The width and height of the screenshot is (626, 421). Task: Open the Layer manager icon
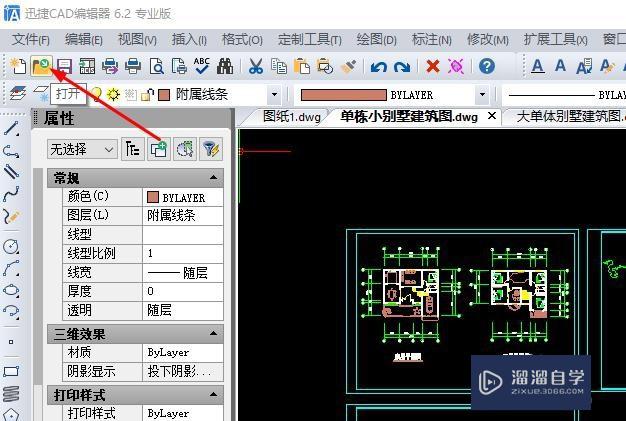tap(18, 94)
